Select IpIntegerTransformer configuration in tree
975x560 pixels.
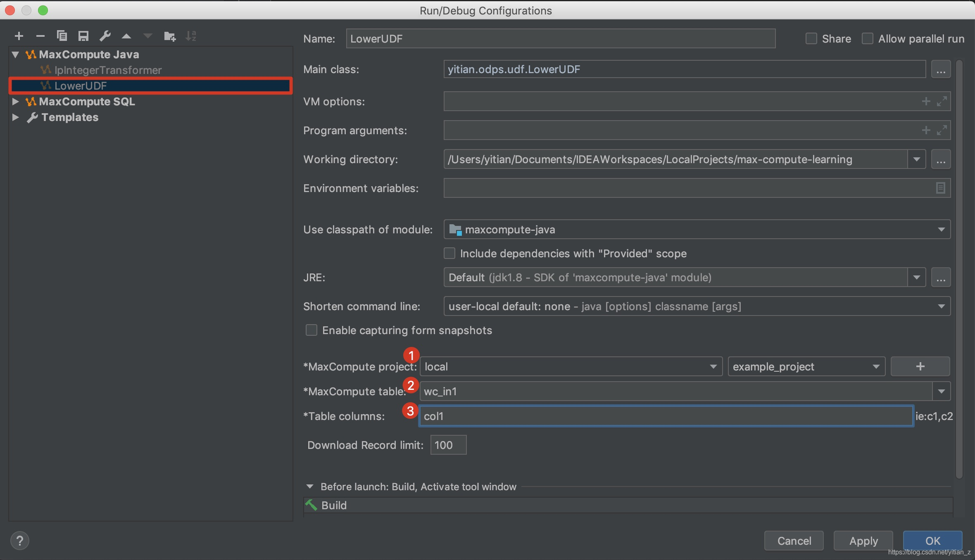point(108,70)
